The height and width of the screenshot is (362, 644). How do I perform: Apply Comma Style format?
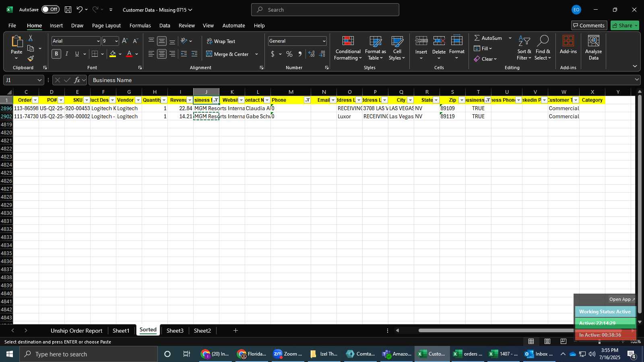(x=300, y=54)
